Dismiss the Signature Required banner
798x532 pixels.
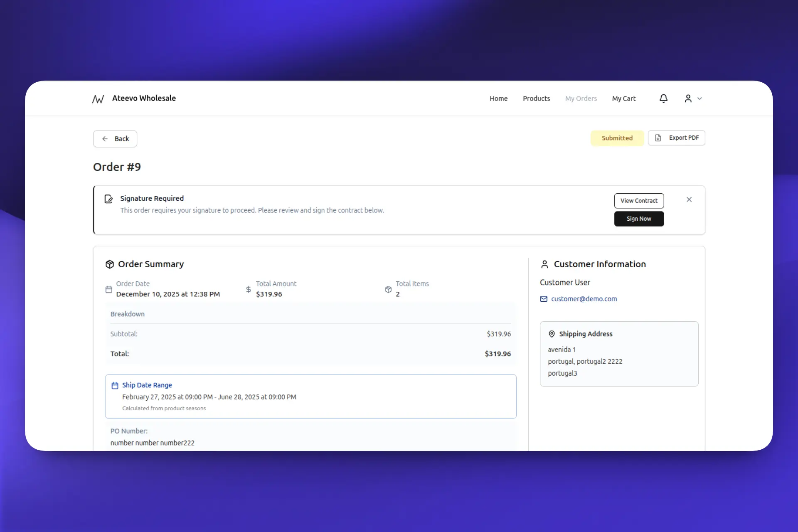coord(689,199)
